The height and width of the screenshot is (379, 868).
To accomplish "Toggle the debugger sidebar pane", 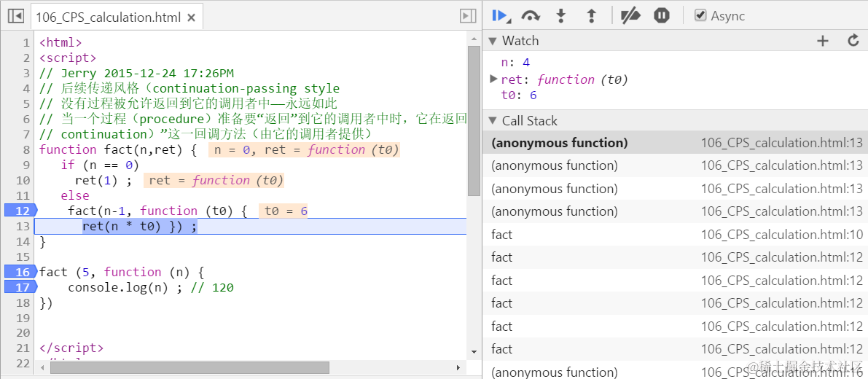I will point(468,17).
